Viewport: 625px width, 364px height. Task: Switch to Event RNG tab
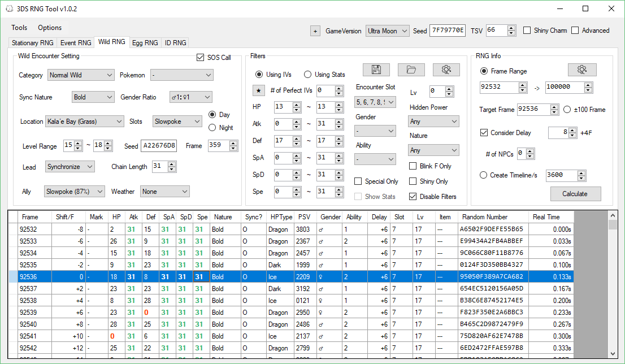click(76, 42)
